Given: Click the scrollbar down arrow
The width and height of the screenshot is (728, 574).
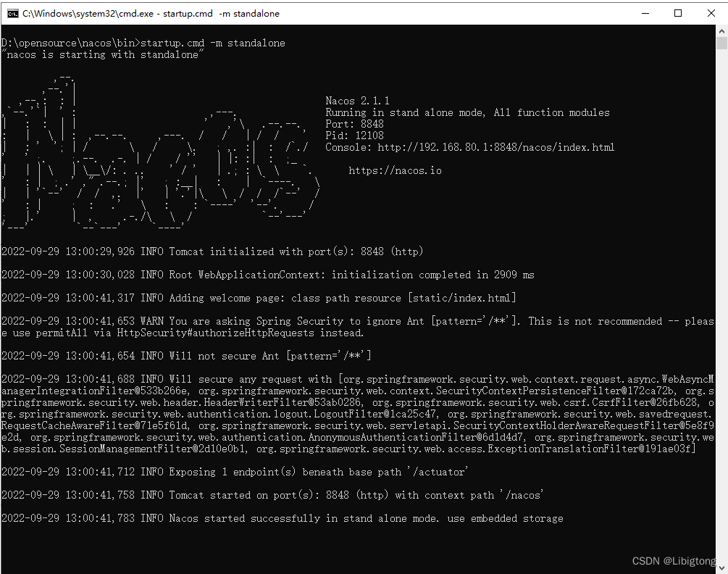Looking at the screenshot, I should click(721, 567).
